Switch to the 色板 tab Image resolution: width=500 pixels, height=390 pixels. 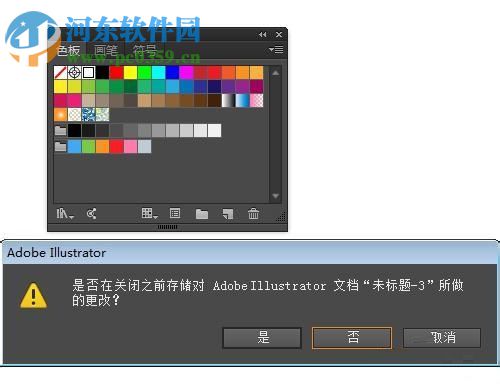(x=69, y=51)
